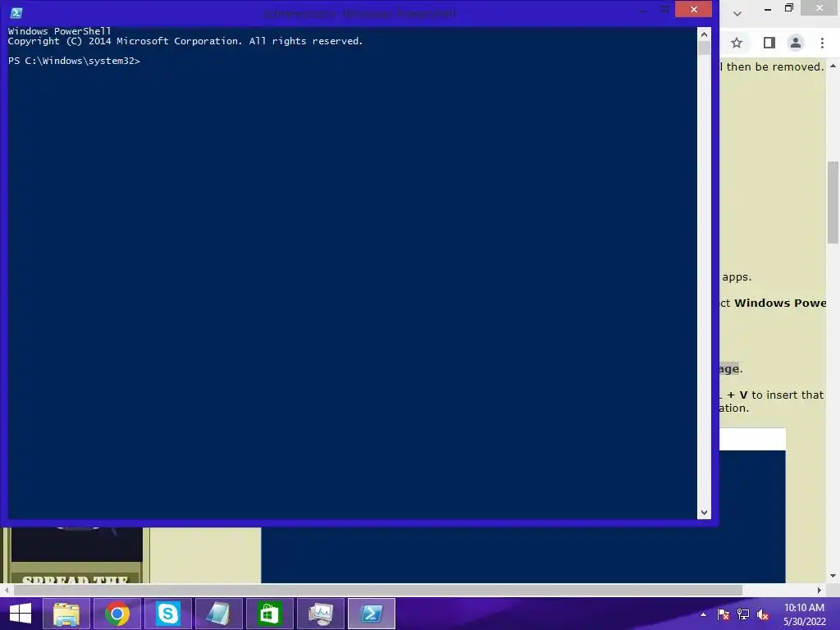Image resolution: width=840 pixels, height=630 pixels.
Task: Open the network status tray icon
Action: (x=743, y=614)
